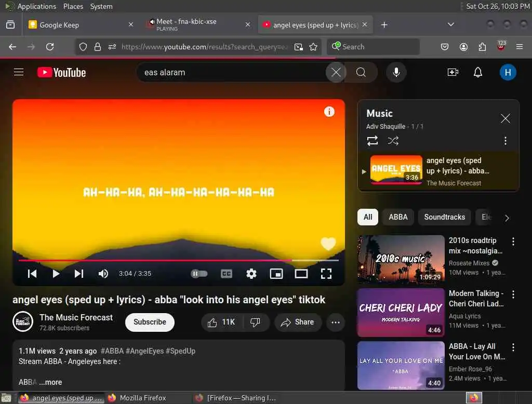Image resolution: width=532 pixels, height=404 pixels.
Task: Toggle loop playlist in Music panel
Action: tap(372, 140)
